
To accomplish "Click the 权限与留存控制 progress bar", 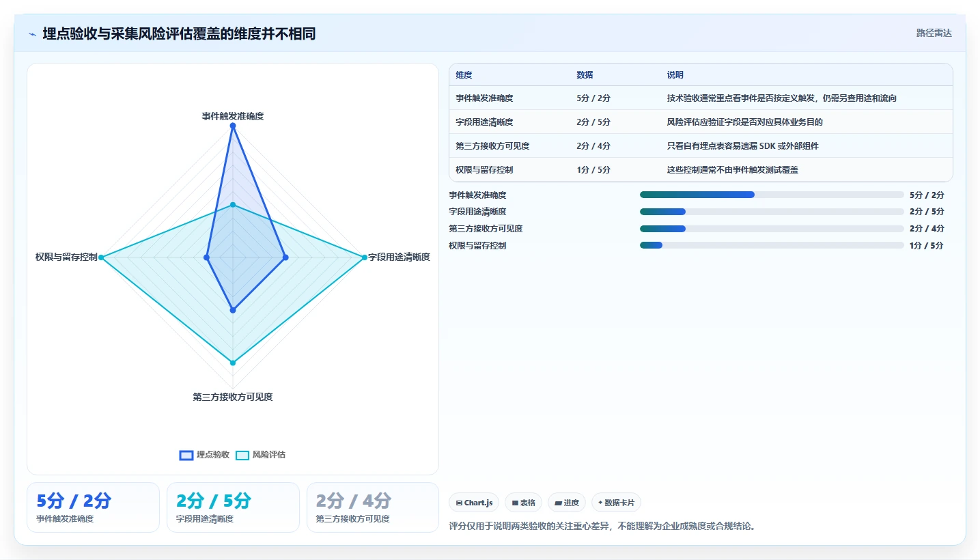I will tap(772, 245).
